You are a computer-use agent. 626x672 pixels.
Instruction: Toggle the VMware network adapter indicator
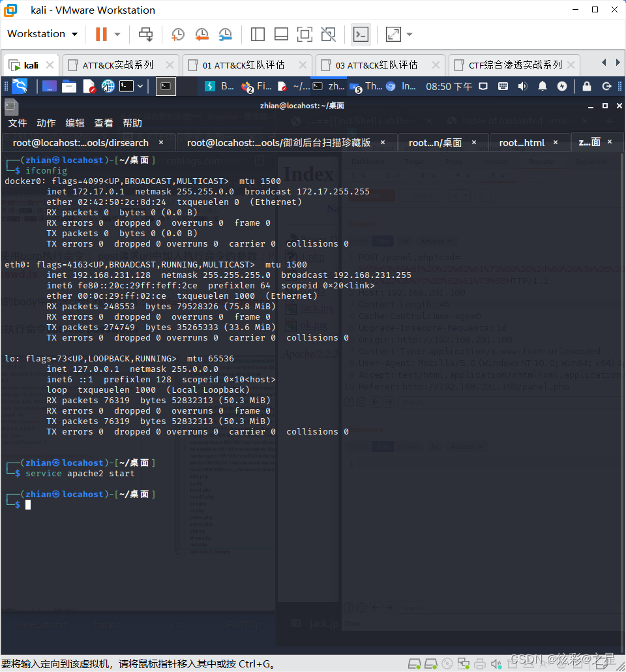[463, 664]
